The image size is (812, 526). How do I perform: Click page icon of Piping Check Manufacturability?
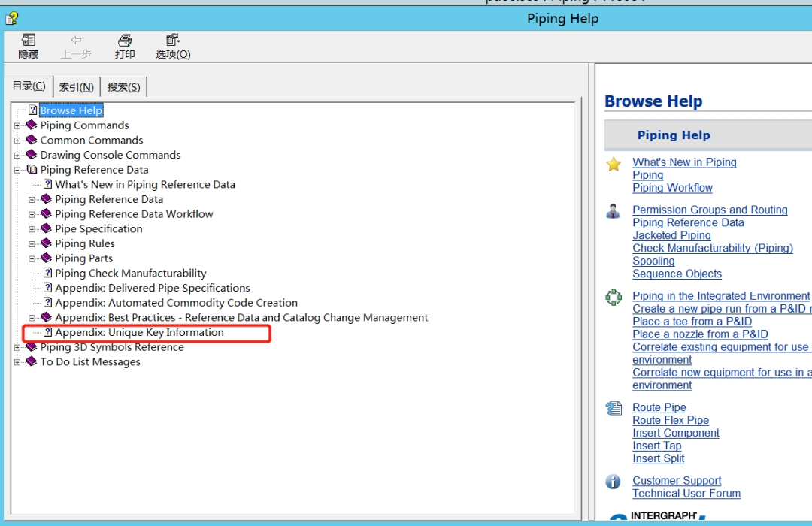(47, 273)
